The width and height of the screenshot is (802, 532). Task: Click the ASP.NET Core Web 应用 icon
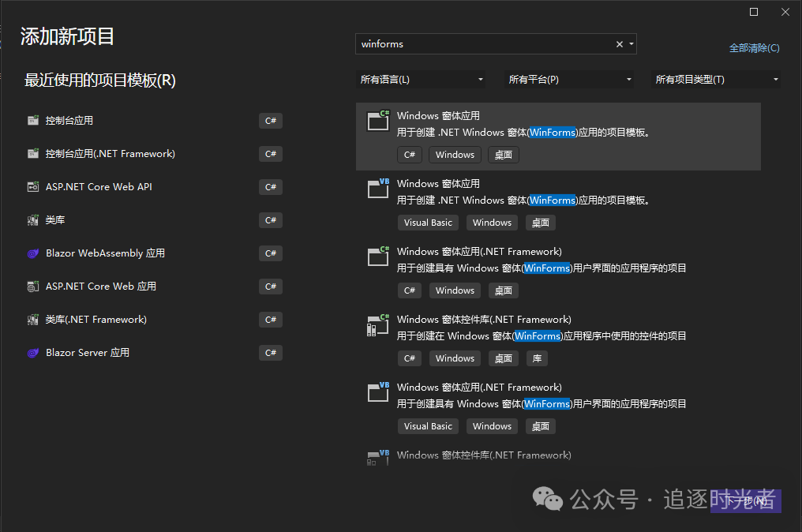[x=33, y=287]
